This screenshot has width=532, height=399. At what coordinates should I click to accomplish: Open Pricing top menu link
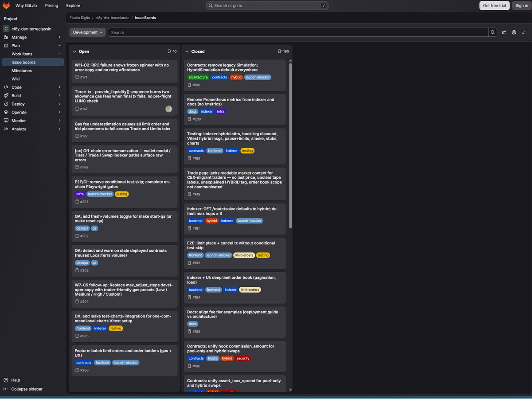[x=51, y=5]
